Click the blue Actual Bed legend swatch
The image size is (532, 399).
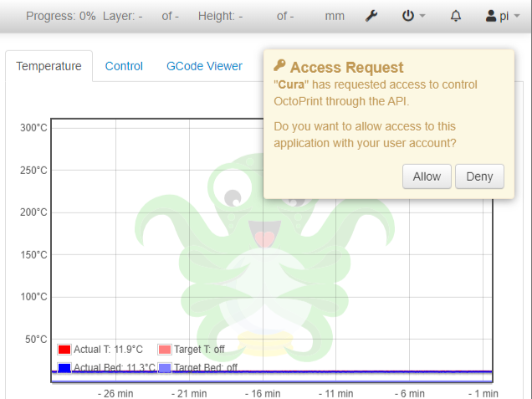point(64,368)
